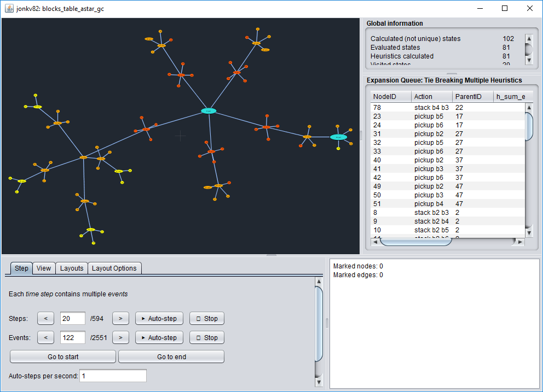Focus the Events number field showing 122
Screen dimensions: 543x392
pos(73,337)
